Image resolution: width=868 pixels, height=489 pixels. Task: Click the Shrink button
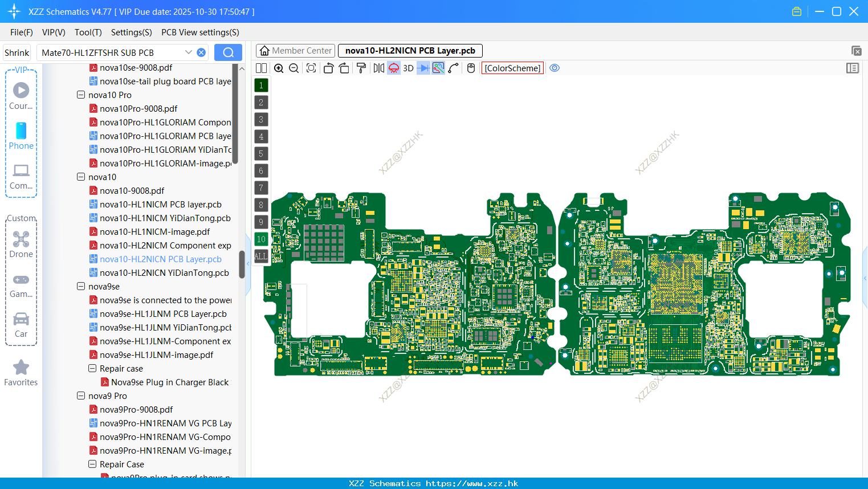click(x=17, y=52)
